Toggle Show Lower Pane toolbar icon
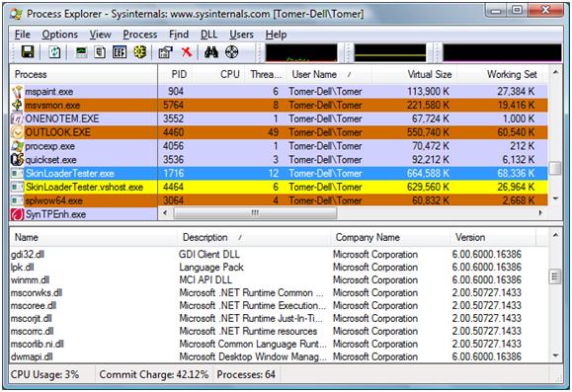Viewport: 572px width, 392px height. [120, 52]
